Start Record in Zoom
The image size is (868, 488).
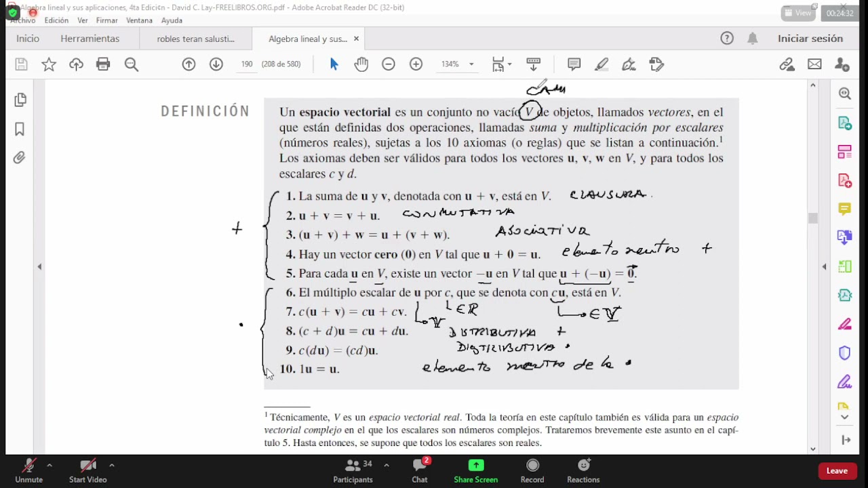[x=532, y=471]
